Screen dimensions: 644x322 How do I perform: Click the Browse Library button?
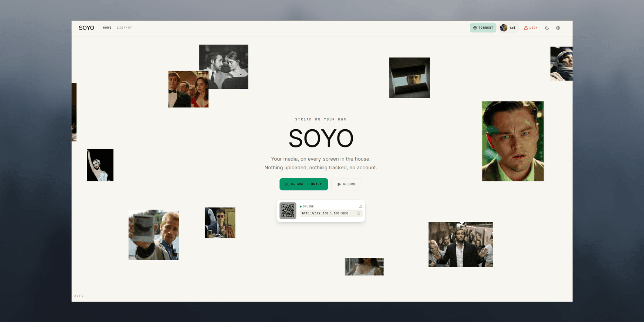point(303,184)
